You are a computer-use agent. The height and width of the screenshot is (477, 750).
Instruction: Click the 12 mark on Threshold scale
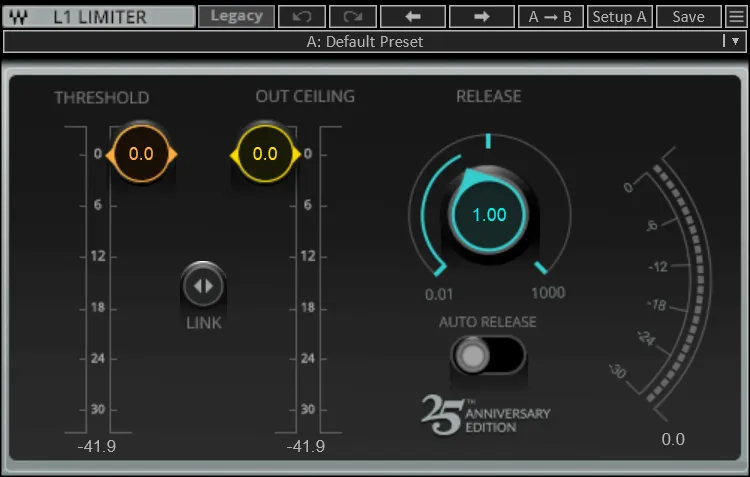tap(98, 256)
